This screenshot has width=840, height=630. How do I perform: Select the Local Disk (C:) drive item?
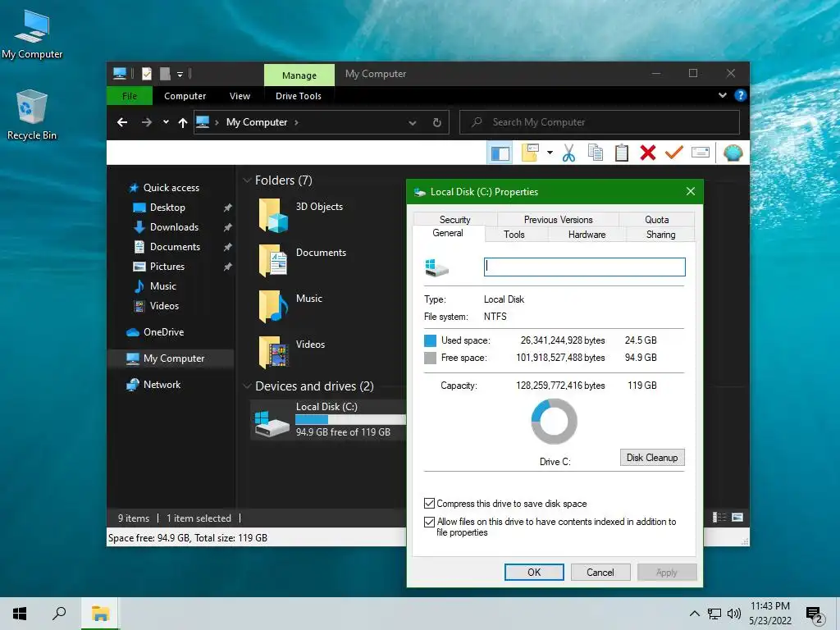tap(328, 419)
